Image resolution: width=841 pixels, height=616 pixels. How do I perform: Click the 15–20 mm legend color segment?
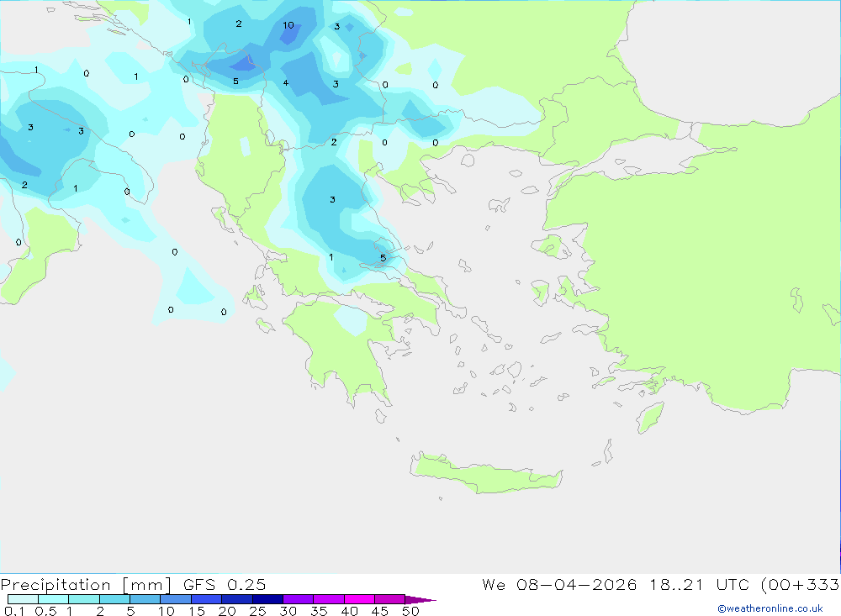tap(206, 599)
